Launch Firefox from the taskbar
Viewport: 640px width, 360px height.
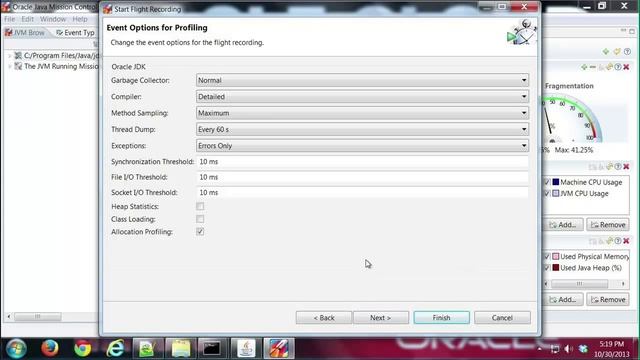coord(50,348)
